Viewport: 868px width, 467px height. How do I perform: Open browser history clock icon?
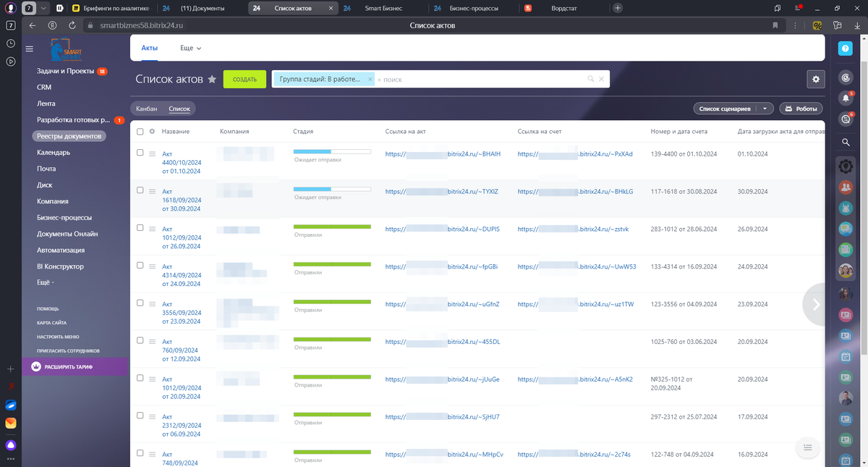(11, 43)
